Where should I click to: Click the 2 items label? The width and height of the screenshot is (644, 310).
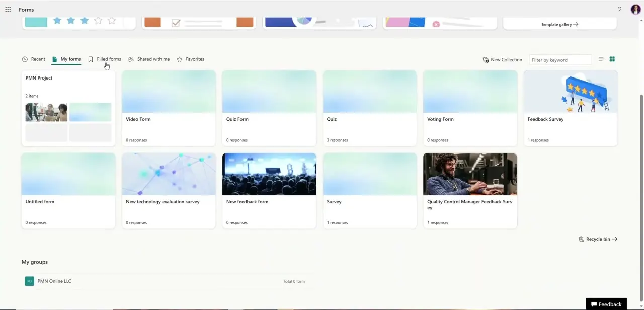point(32,96)
